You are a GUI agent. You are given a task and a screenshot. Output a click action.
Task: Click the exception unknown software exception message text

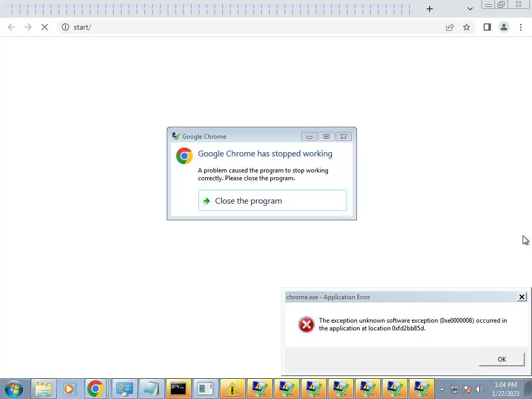point(413,324)
